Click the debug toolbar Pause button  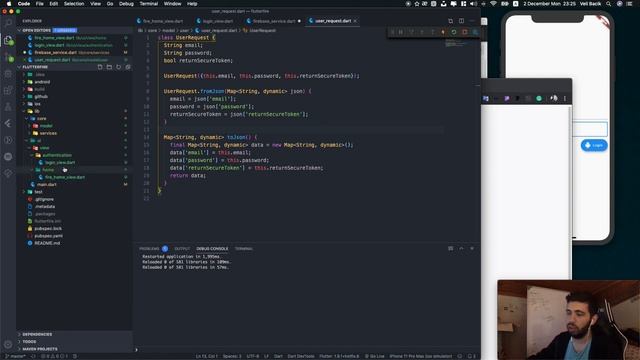pyautogui.click(x=401, y=32)
